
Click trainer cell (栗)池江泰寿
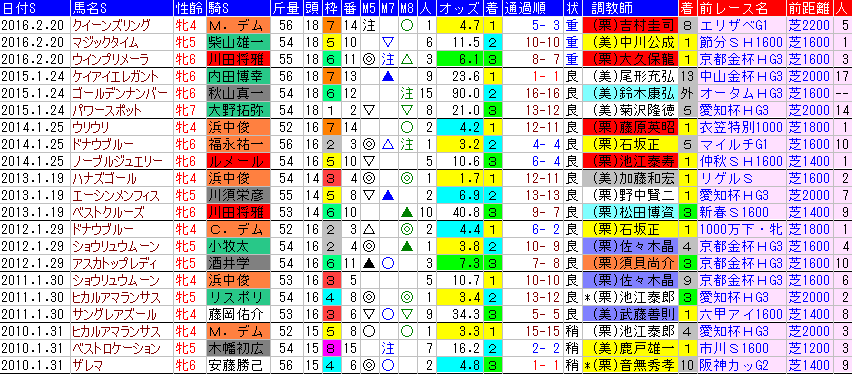click(x=629, y=161)
